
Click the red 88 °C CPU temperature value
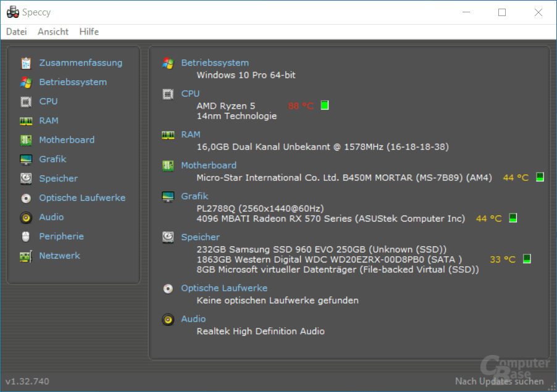pyautogui.click(x=301, y=106)
